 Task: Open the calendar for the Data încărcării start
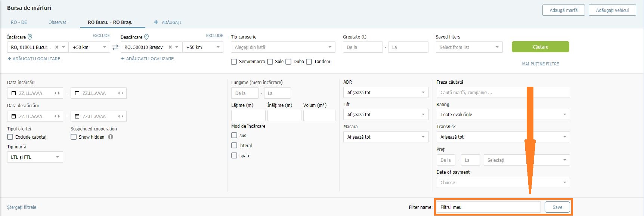(x=14, y=93)
